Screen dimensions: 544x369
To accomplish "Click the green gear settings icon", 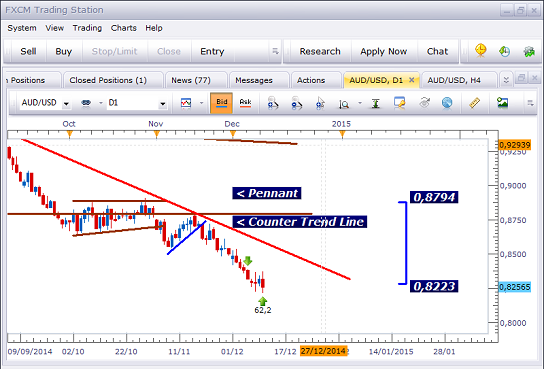I will (x=529, y=52).
